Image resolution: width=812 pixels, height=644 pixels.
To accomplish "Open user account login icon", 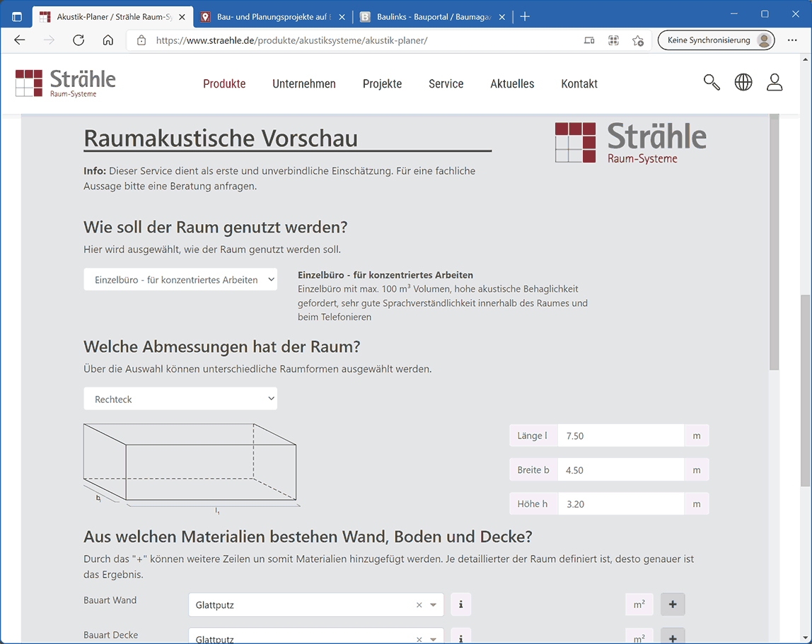I will pyautogui.click(x=775, y=82).
